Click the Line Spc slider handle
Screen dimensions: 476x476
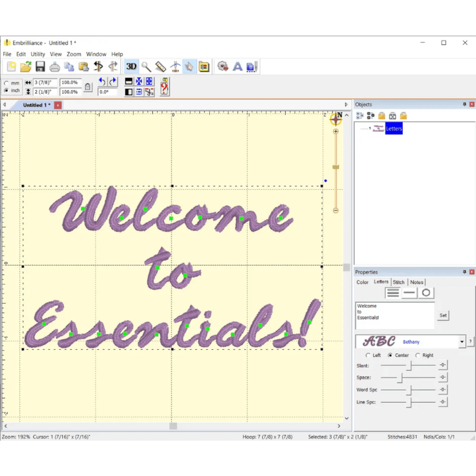409,403
